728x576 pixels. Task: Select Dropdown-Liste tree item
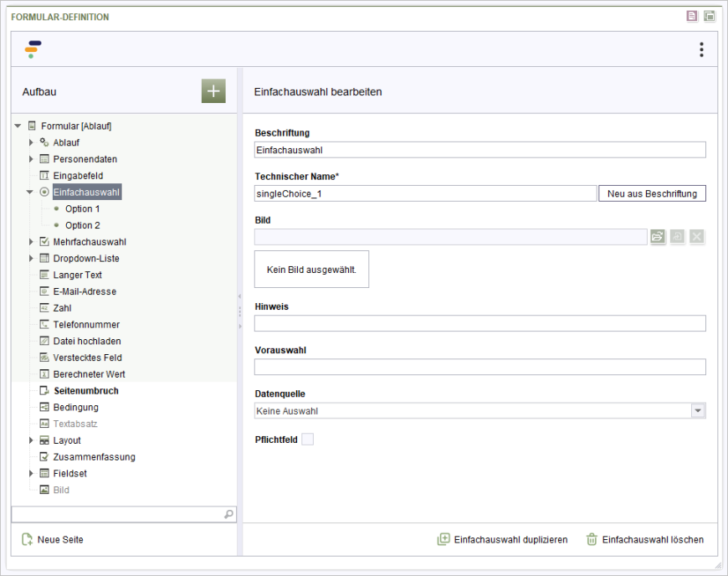[x=85, y=259]
